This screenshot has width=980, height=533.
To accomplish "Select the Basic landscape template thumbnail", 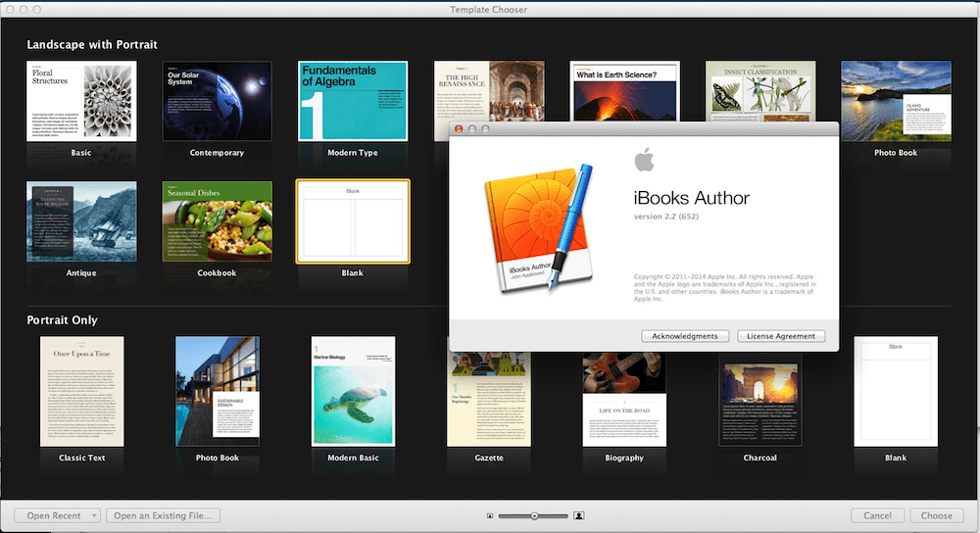I will pos(81,101).
